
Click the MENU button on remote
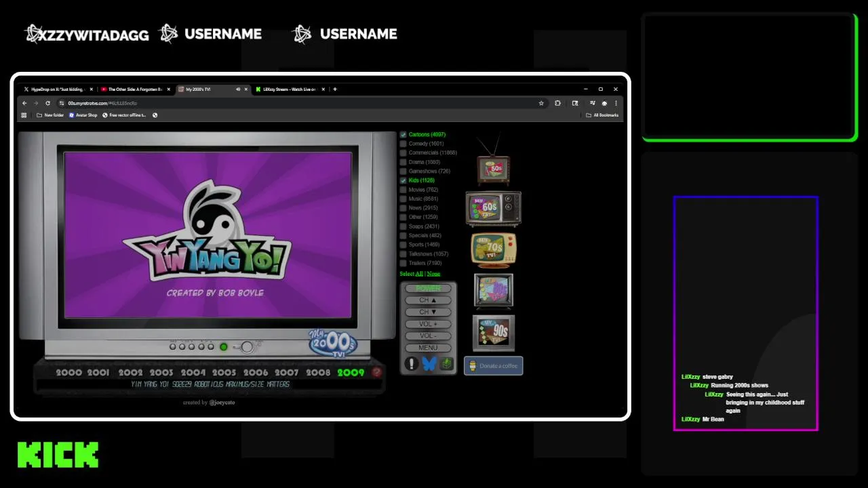click(428, 348)
